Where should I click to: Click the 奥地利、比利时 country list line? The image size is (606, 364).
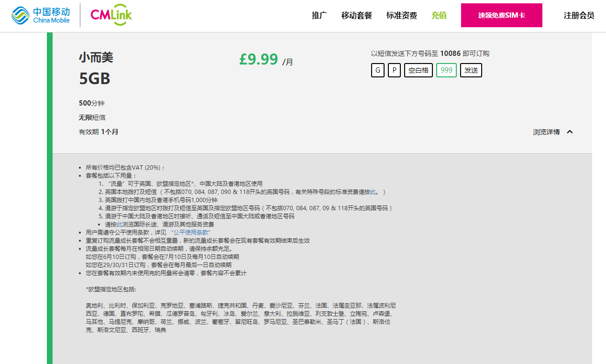click(241, 305)
